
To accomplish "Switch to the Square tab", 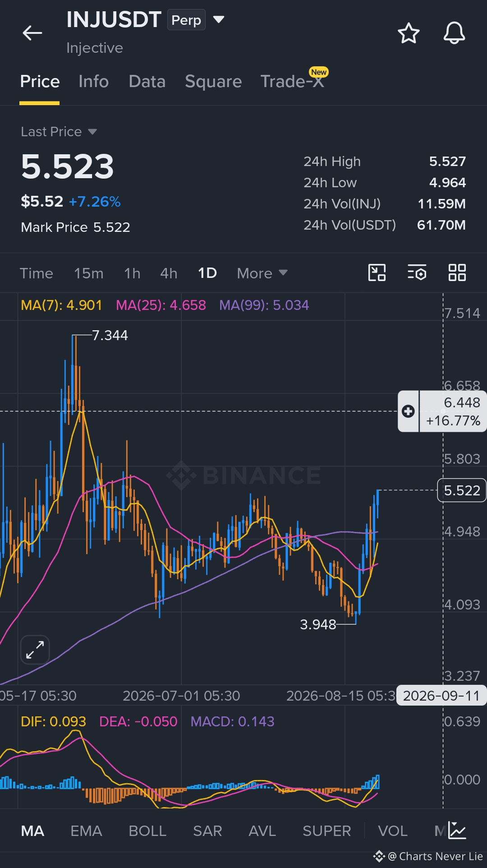I will point(213,82).
